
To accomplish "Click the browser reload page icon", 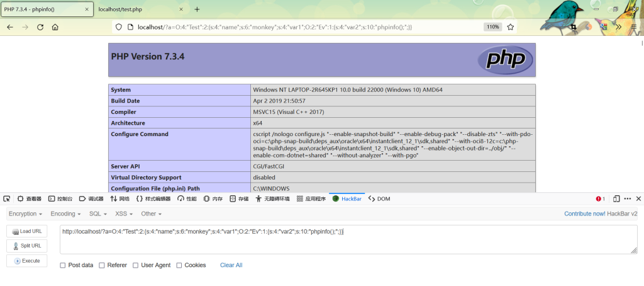I will click(40, 27).
